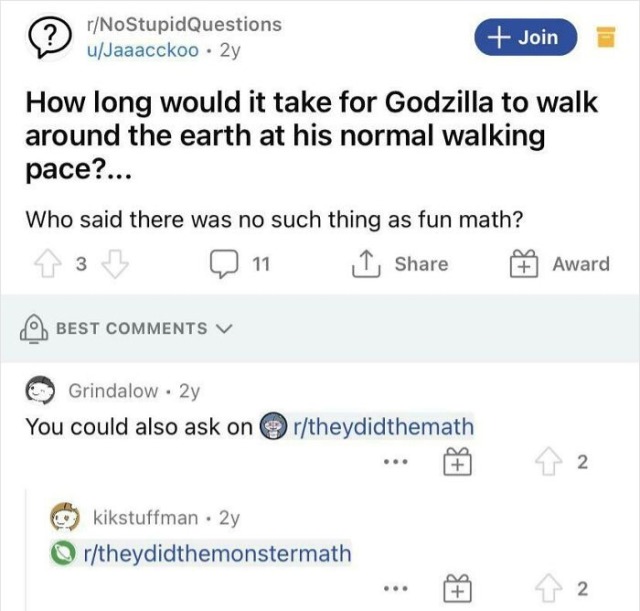
Task: Open Grindalow's user avatar
Action: [40, 391]
